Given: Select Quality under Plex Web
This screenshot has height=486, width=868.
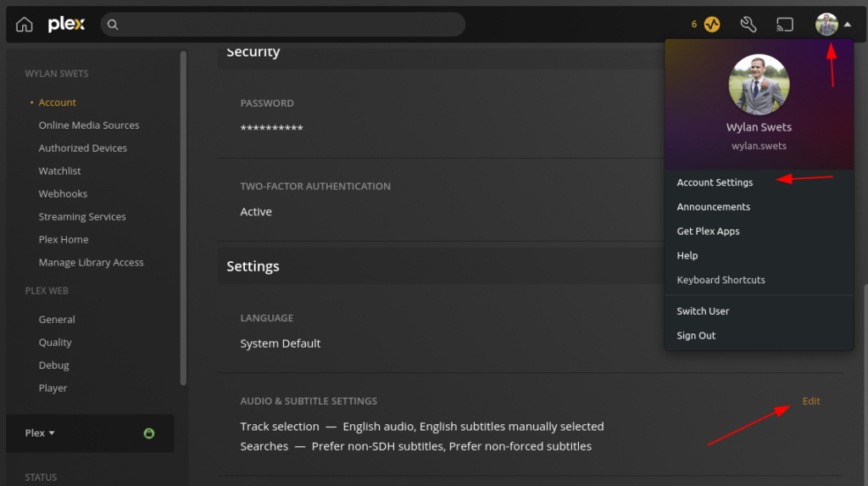Looking at the screenshot, I should [x=55, y=343].
